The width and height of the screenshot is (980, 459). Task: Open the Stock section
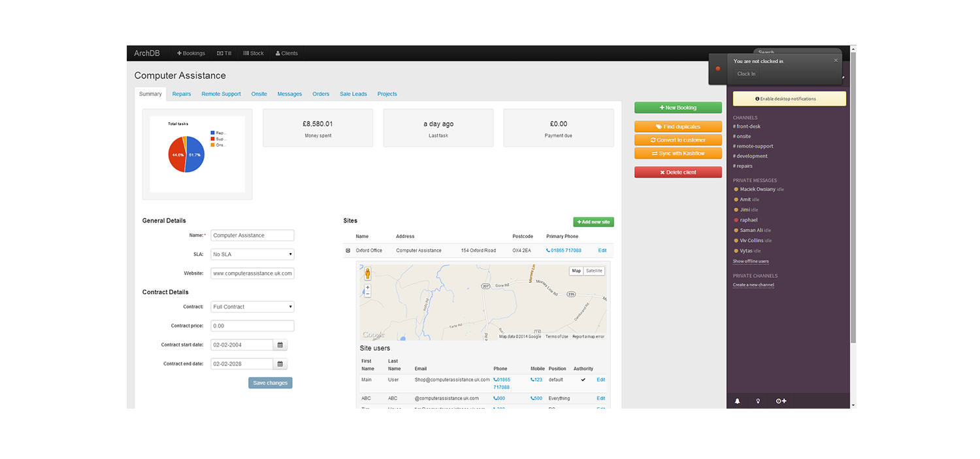coord(253,53)
